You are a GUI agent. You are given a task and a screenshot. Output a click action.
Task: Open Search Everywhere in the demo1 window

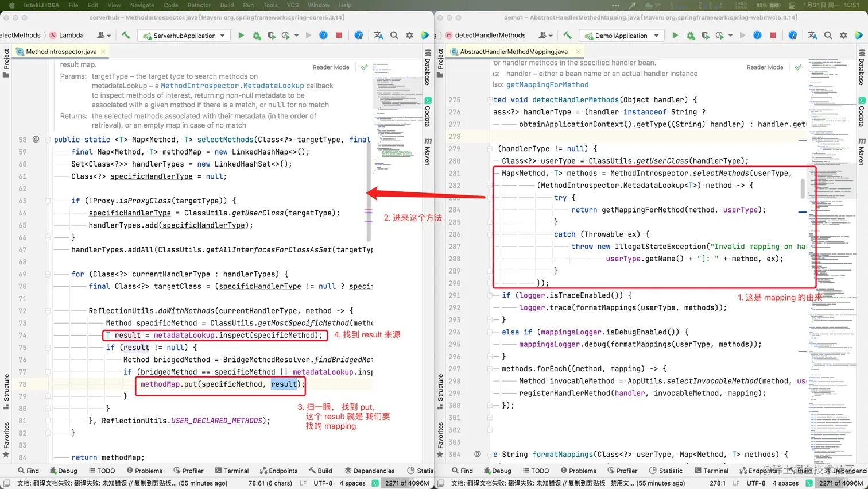coord(828,36)
